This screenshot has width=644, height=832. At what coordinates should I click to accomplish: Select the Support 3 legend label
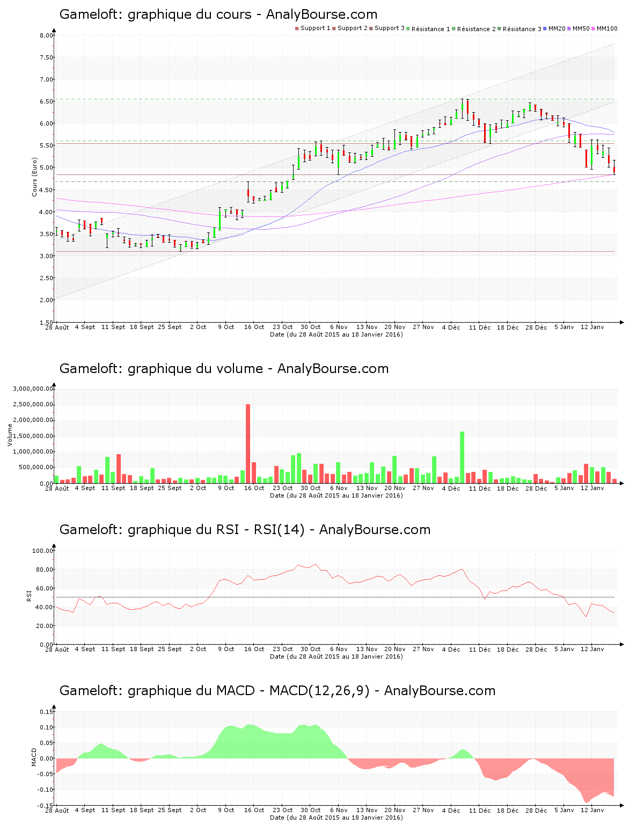coord(390,28)
